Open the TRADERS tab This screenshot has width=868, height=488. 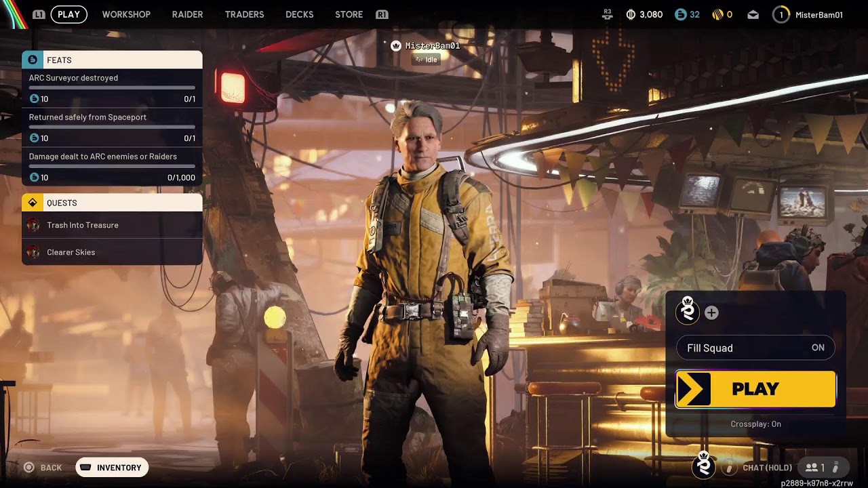(x=244, y=14)
